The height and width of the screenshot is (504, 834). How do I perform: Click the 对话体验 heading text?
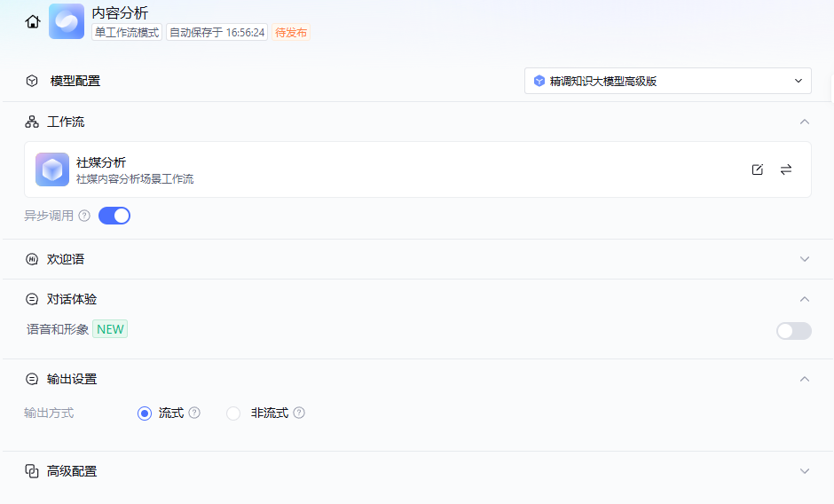pos(72,299)
